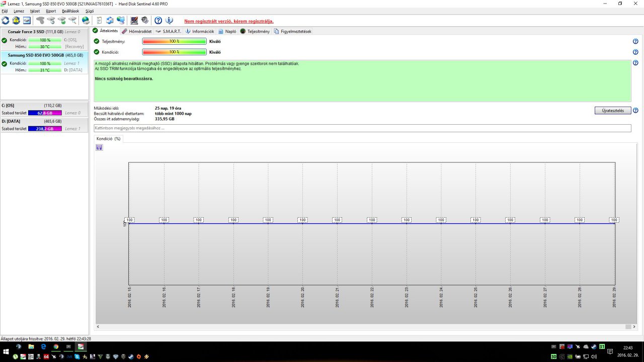The width and height of the screenshot is (644, 362).
Task: Click the networked computers toolbar icon
Action: [121, 21]
